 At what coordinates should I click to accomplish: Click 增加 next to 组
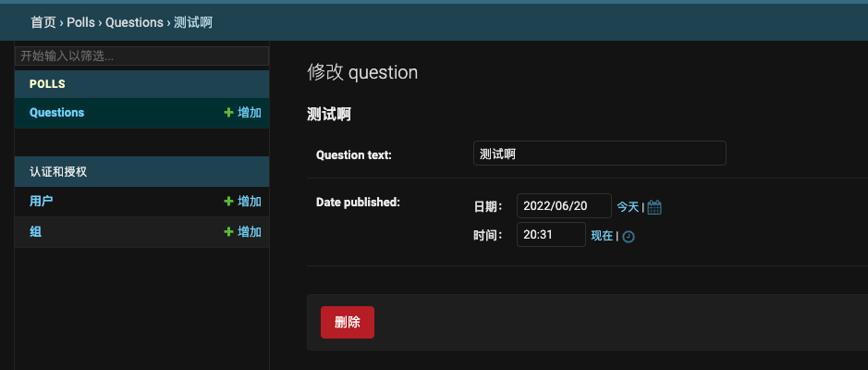[x=242, y=231]
